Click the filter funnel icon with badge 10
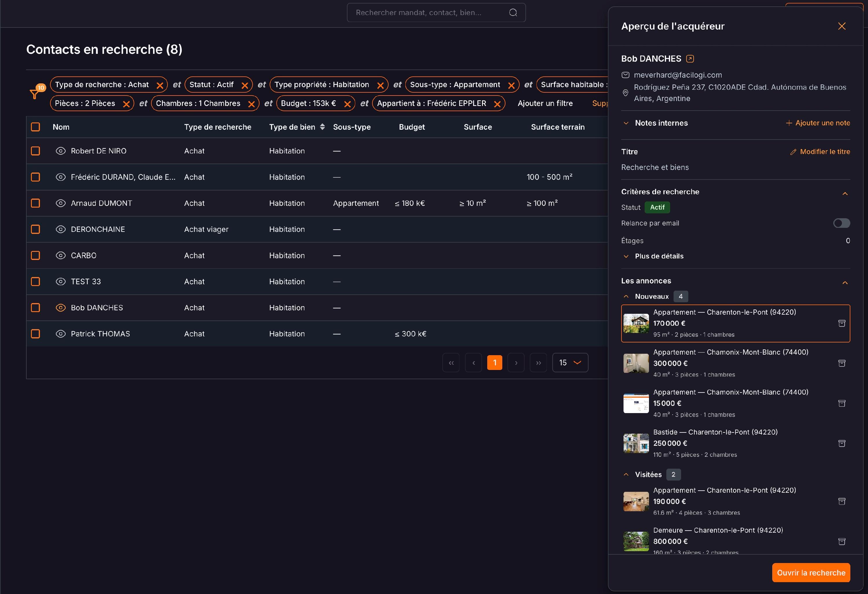 tap(35, 93)
